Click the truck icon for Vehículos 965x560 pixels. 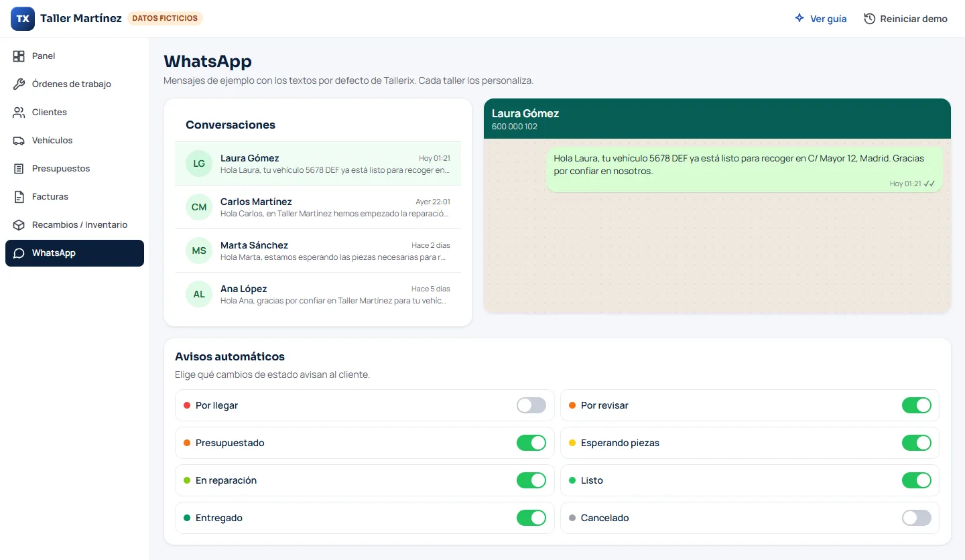click(x=19, y=141)
